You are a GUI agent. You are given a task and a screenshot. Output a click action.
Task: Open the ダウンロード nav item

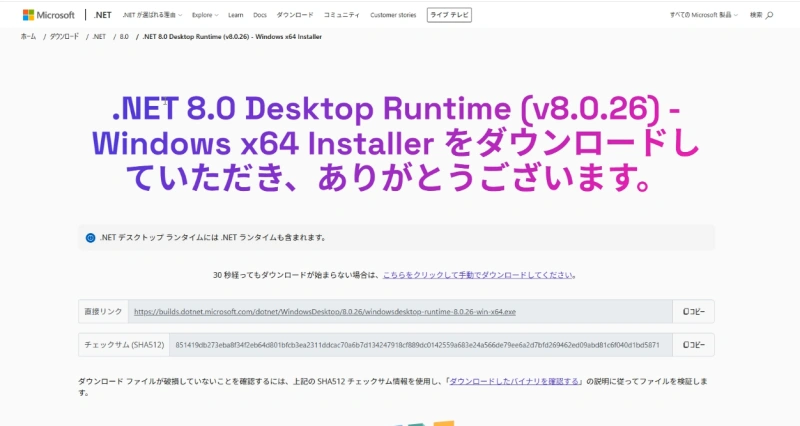point(295,15)
